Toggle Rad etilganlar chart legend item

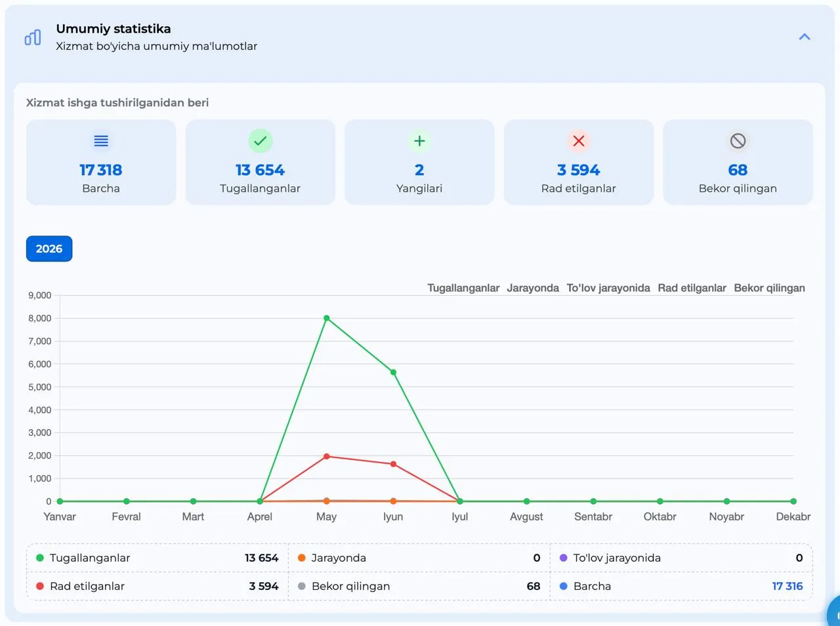tap(692, 288)
